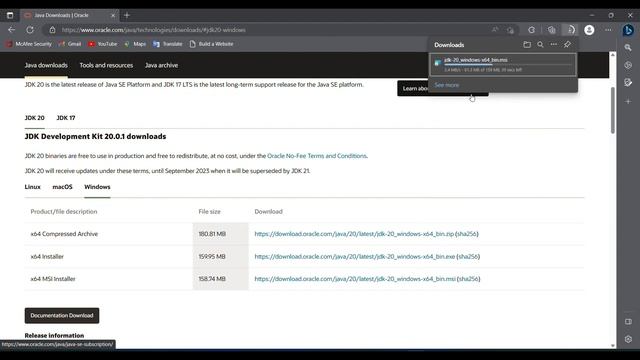Click the Documentation Download button
Screen dimensions: 640x360
pyautogui.click(x=62, y=316)
